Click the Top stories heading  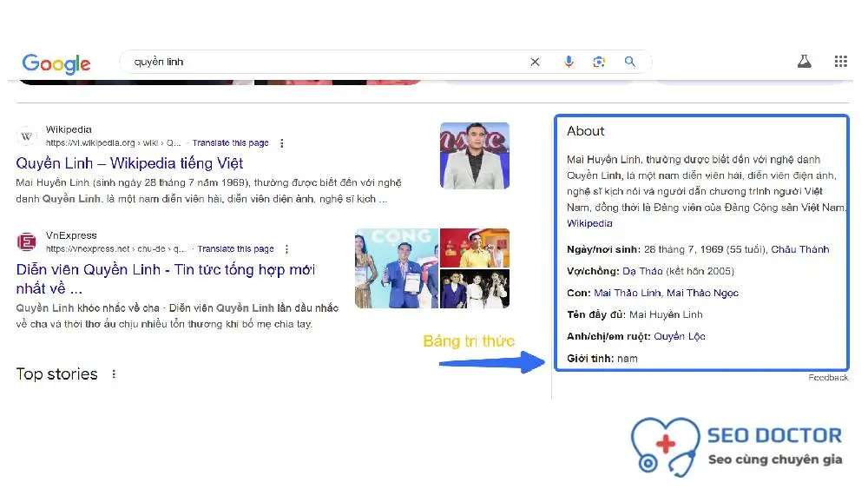[56, 374]
